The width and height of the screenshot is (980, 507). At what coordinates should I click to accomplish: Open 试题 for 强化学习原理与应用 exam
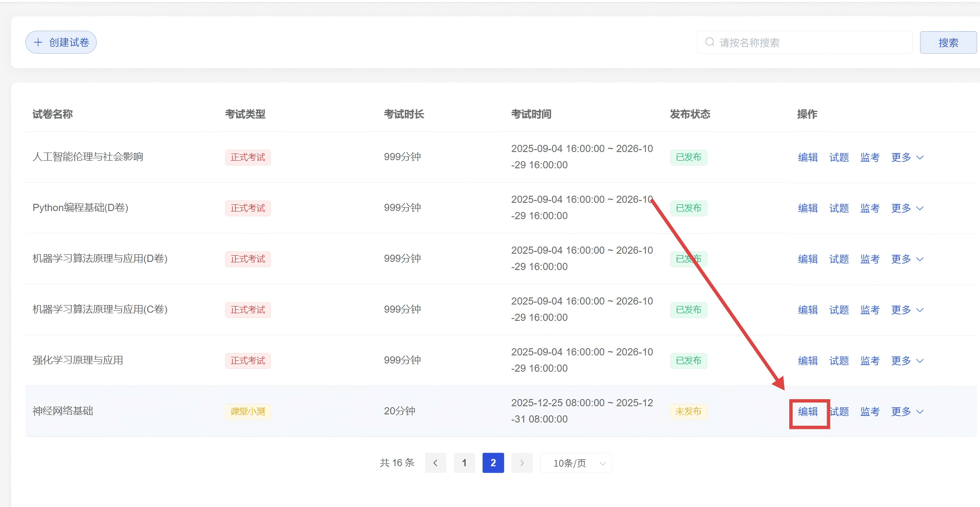pos(839,361)
